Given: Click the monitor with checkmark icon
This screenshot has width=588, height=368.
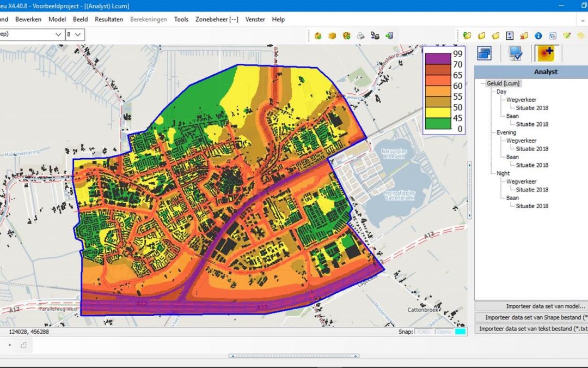Looking at the screenshot, I should pos(516,53).
